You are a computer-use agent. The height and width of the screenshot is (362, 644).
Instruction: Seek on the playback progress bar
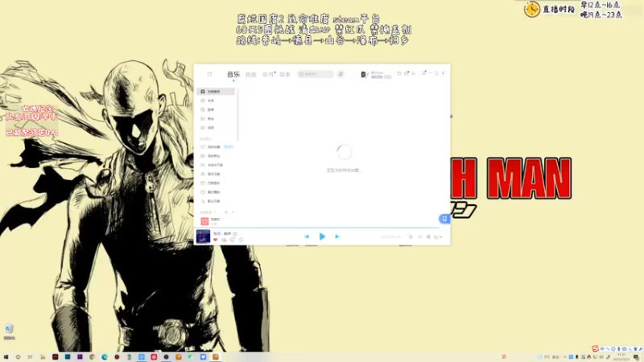coord(317,227)
